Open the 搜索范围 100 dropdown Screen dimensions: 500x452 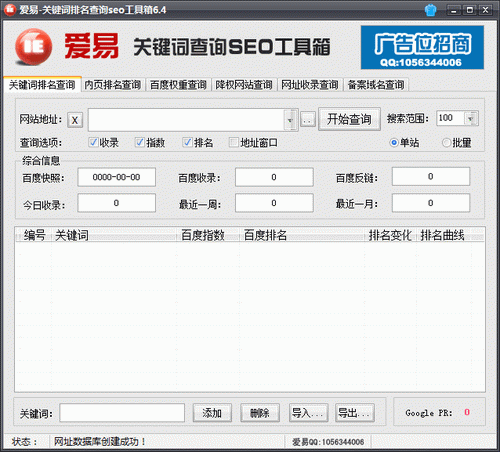471,118
